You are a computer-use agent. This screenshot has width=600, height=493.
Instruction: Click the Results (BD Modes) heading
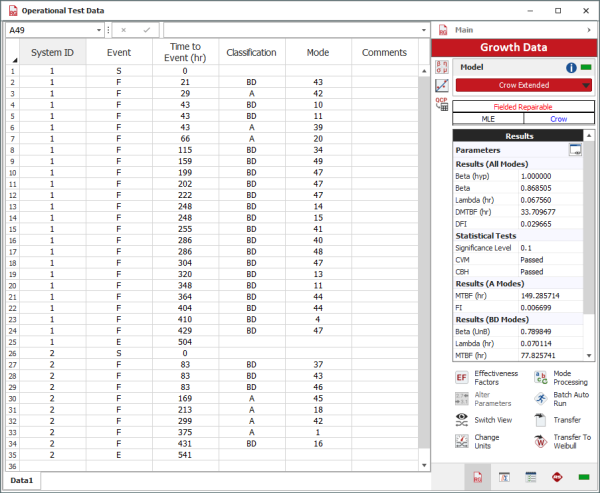point(492,320)
